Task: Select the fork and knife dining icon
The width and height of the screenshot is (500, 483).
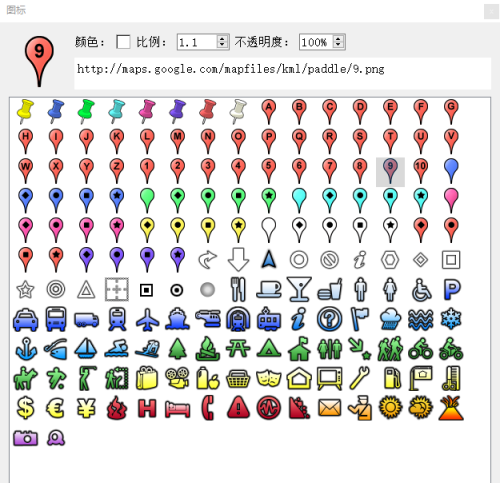Action: pos(238,289)
